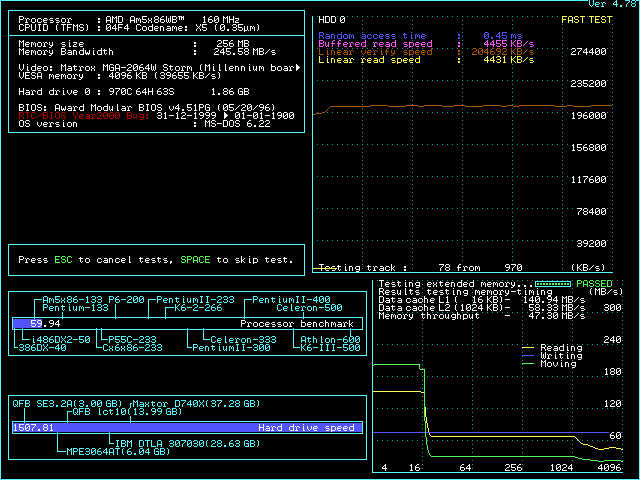The height and width of the screenshot is (480, 640).
Task: Click the (KB/s) unit label on HDD graph
Action: click(588, 268)
